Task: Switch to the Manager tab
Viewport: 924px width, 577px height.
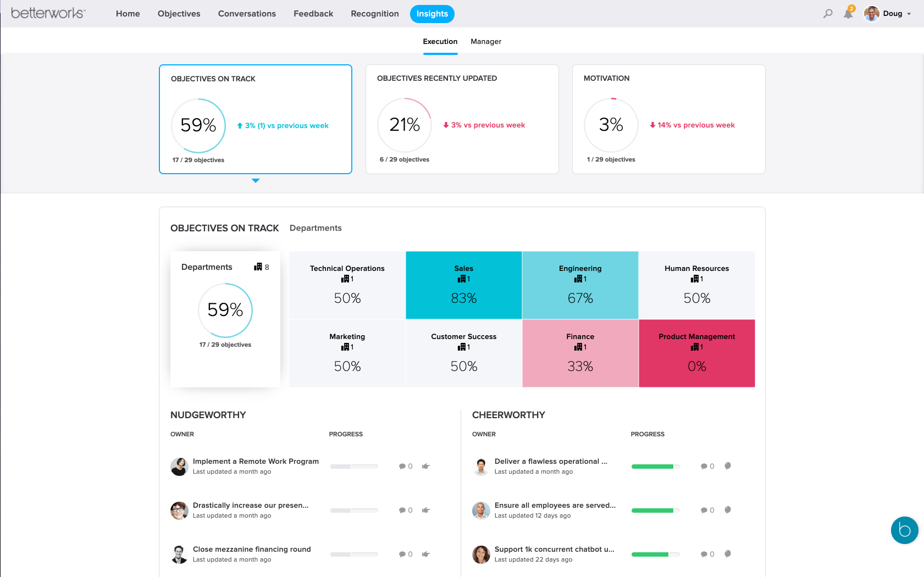Action: click(x=486, y=42)
